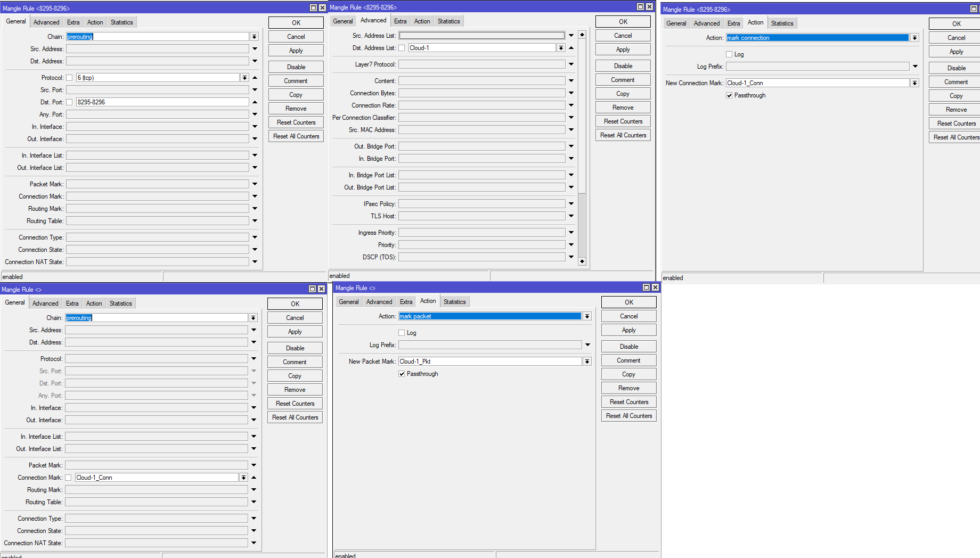Image resolution: width=980 pixels, height=558 pixels.
Task: Expand DSCP (TOS) field
Action: point(571,257)
